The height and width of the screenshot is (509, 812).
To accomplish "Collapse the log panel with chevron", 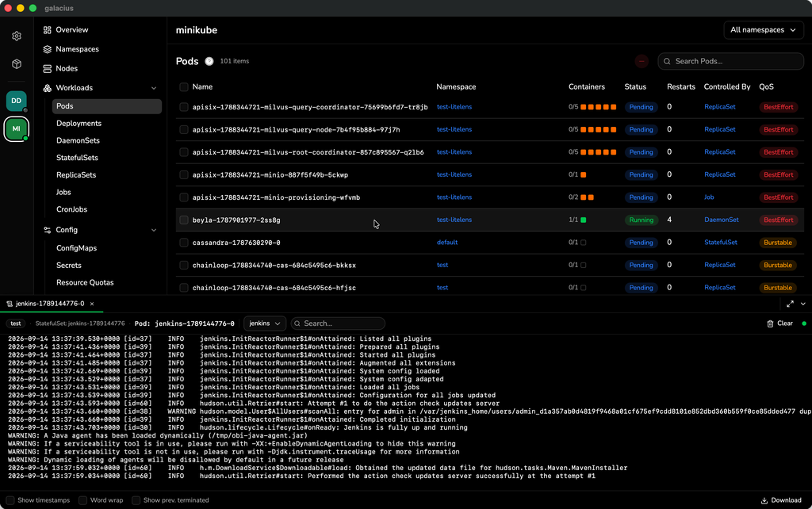I will pos(803,304).
